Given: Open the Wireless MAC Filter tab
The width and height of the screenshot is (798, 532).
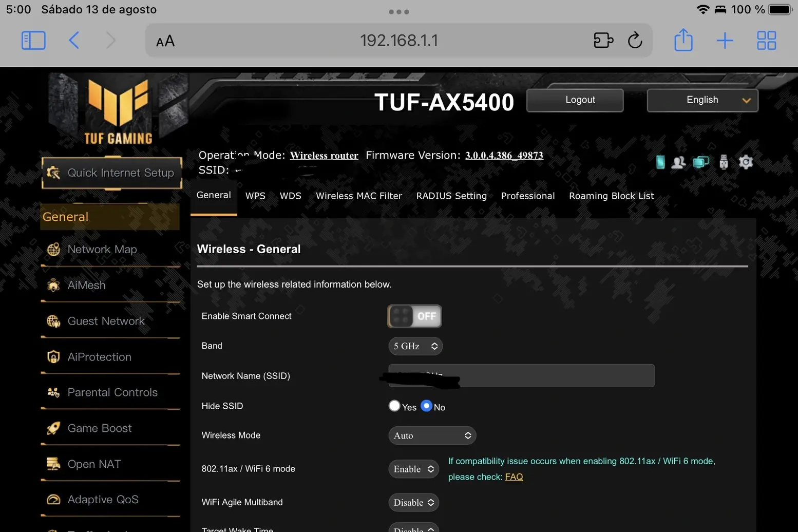Looking at the screenshot, I should point(359,196).
